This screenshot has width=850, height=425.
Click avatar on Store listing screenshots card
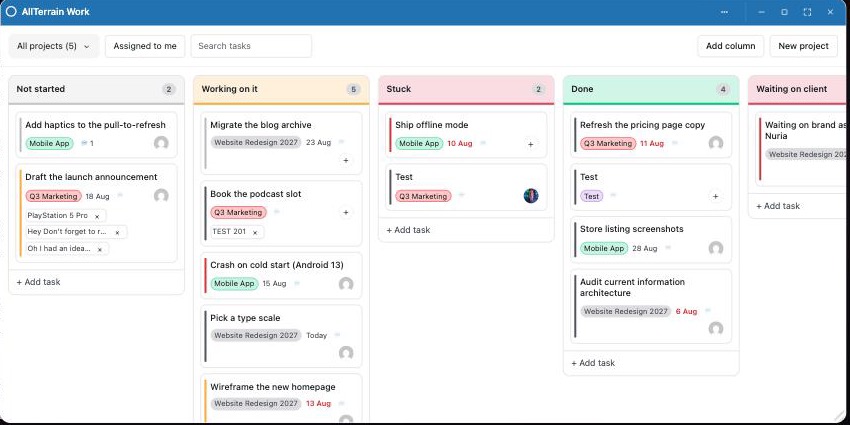[716, 248]
